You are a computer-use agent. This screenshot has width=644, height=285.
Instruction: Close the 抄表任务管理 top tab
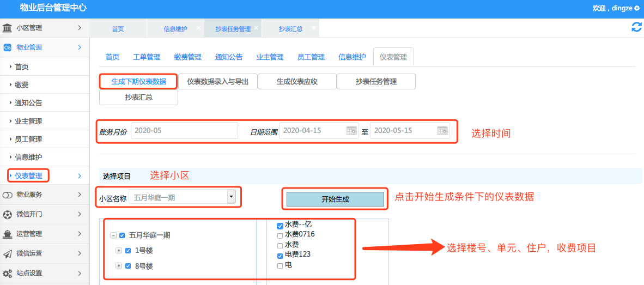click(256, 28)
